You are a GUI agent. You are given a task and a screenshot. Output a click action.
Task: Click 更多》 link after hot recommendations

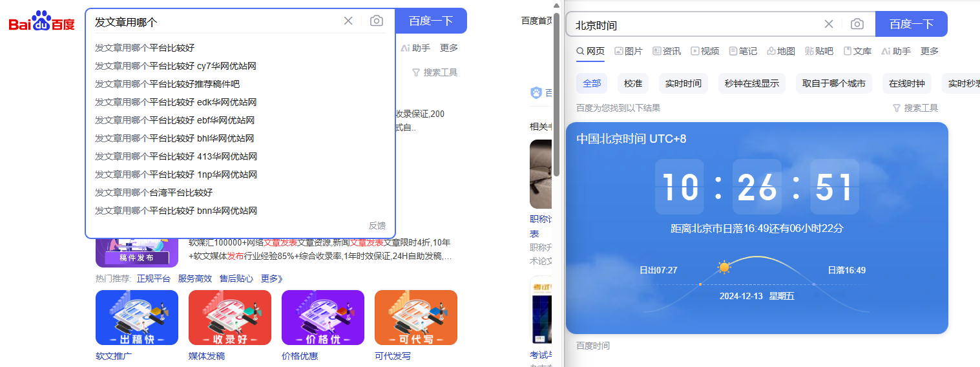coord(272,278)
